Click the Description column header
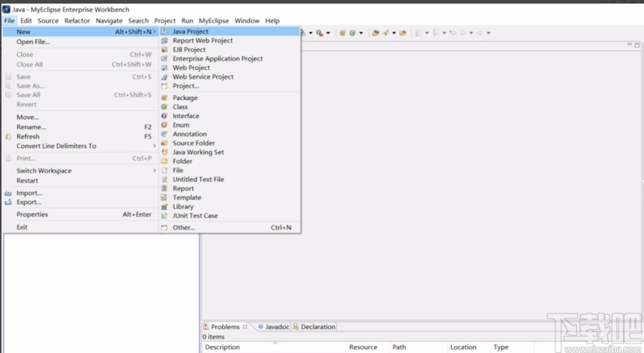This screenshot has height=353, width=644. click(x=274, y=347)
